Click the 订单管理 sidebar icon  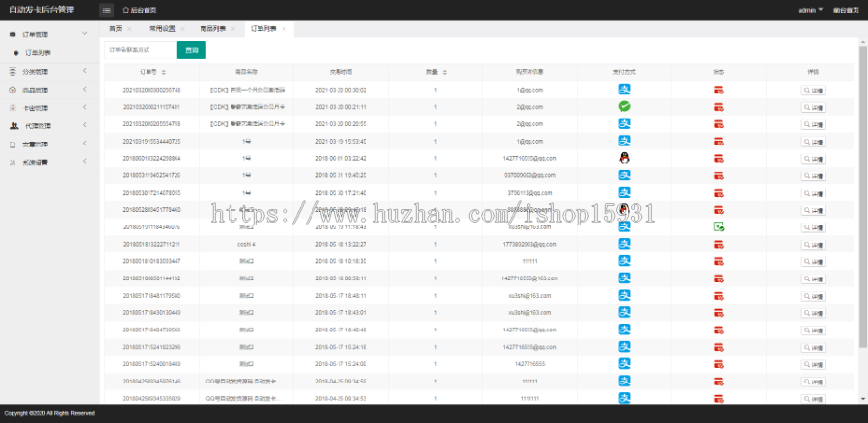[x=13, y=35]
